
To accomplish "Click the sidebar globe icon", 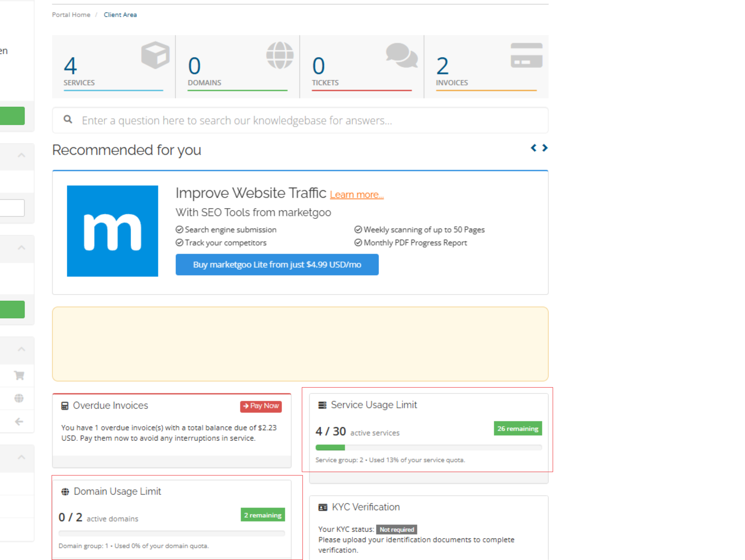I will click(x=19, y=398).
